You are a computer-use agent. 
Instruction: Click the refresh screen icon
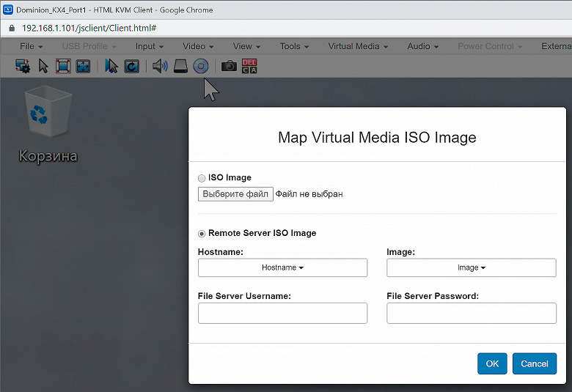point(132,66)
